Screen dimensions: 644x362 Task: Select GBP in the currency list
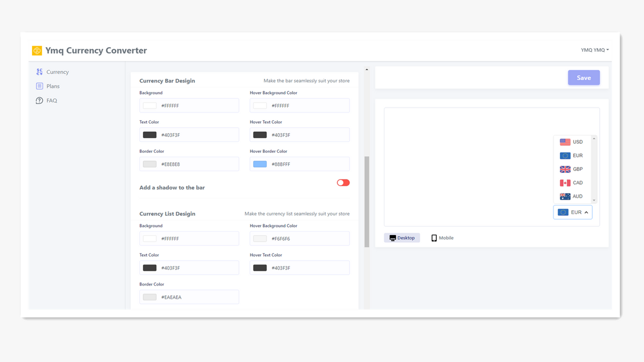tap(573, 169)
